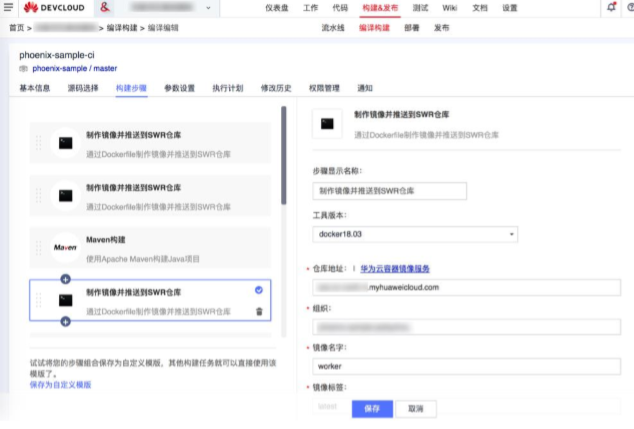634x429 pixels.
Task: Click the build steps list scrollbar
Action: coord(284,155)
